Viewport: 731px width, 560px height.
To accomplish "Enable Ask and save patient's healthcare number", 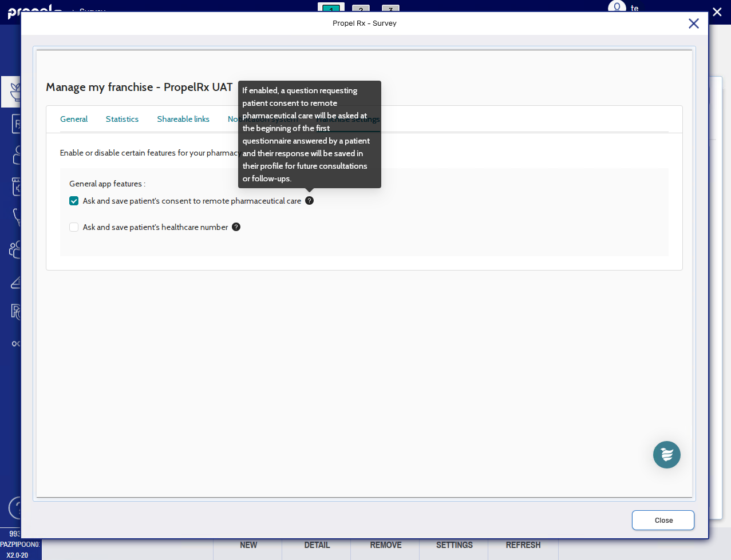I will click(74, 227).
